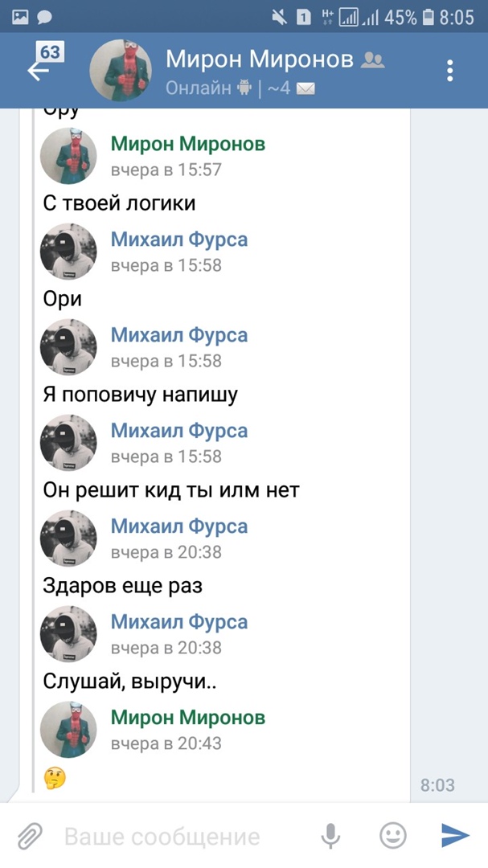Open Мирон Миронов chat title
Viewport: 488px width, 868px height.
click(x=259, y=59)
